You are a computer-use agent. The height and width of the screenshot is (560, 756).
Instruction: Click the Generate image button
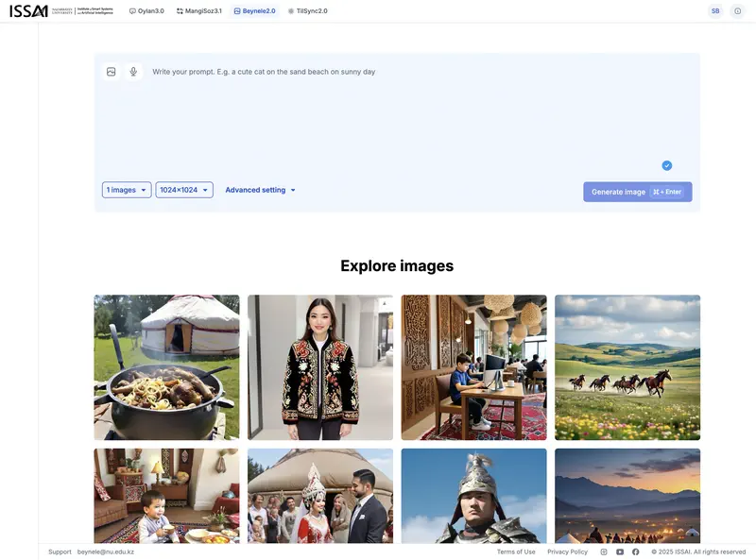638,191
